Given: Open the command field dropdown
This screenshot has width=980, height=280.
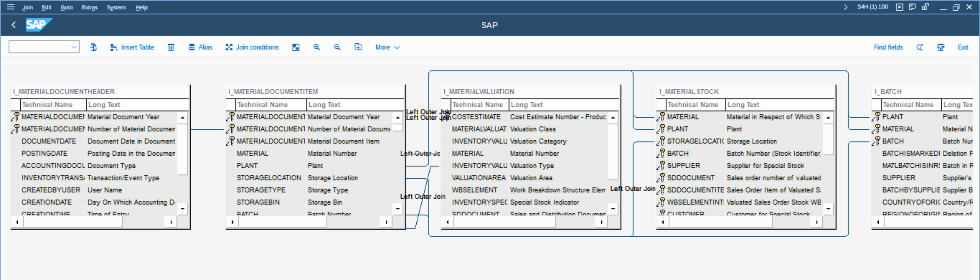Looking at the screenshot, I should 74,47.
